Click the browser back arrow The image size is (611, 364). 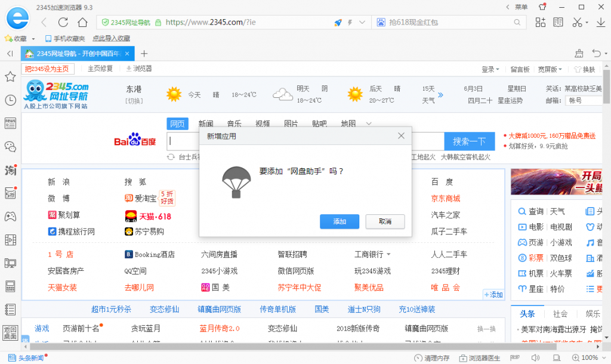tap(44, 22)
